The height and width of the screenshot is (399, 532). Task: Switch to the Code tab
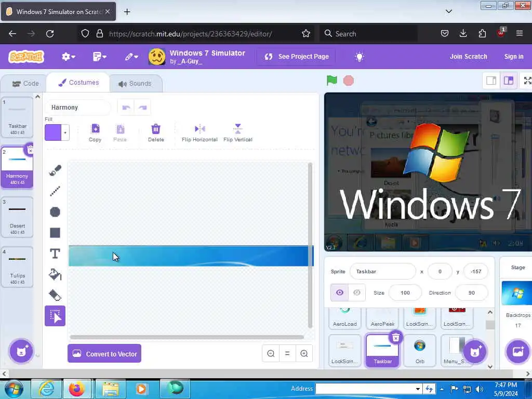click(25, 84)
